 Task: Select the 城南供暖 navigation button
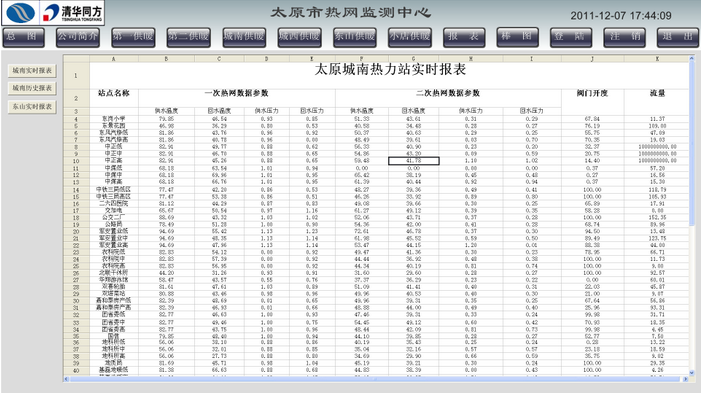[x=244, y=37]
